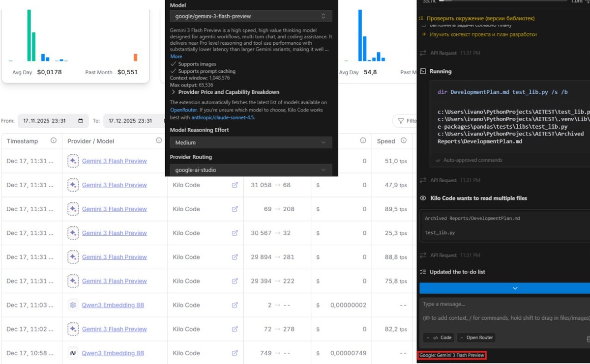Focus the From date field 17.11.2025 23:31
Screen dimensions: 590x364
click(53, 121)
